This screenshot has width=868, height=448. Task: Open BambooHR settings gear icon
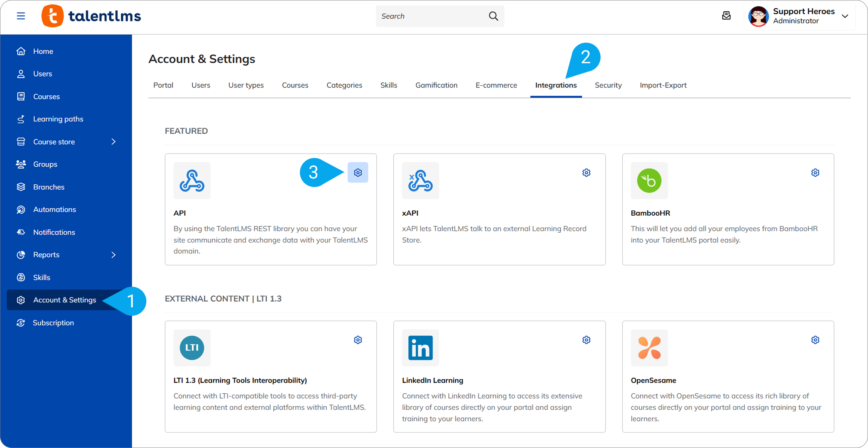click(815, 173)
